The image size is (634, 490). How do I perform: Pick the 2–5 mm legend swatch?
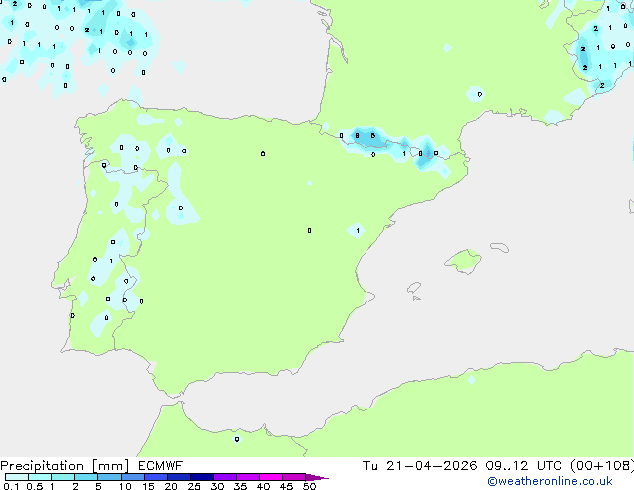86,477
